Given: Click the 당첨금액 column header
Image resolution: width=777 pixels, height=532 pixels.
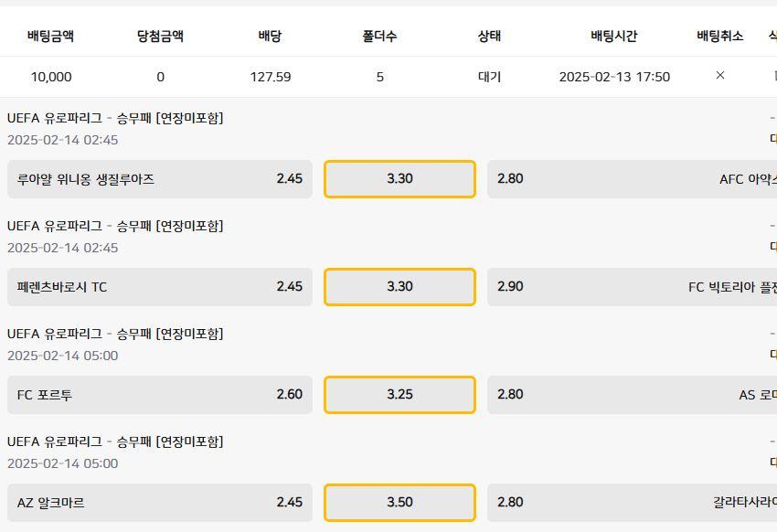Looking at the screenshot, I should (x=160, y=37).
